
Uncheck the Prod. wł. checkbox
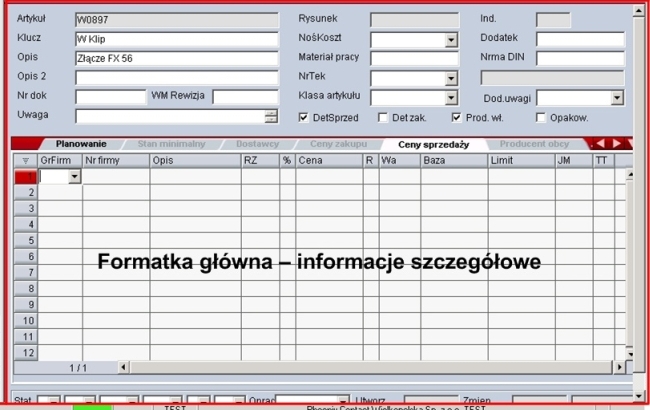pos(456,118)
